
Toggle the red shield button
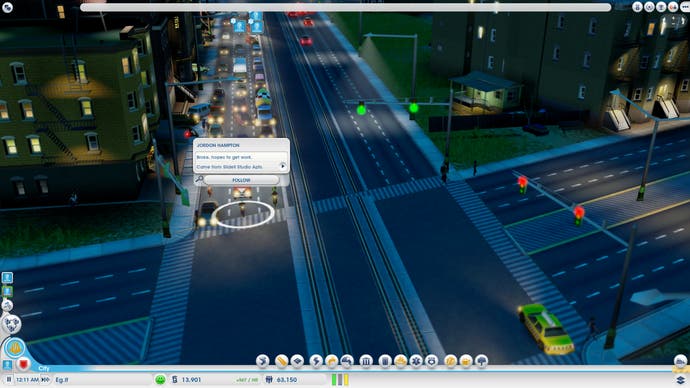coord(23,364)
